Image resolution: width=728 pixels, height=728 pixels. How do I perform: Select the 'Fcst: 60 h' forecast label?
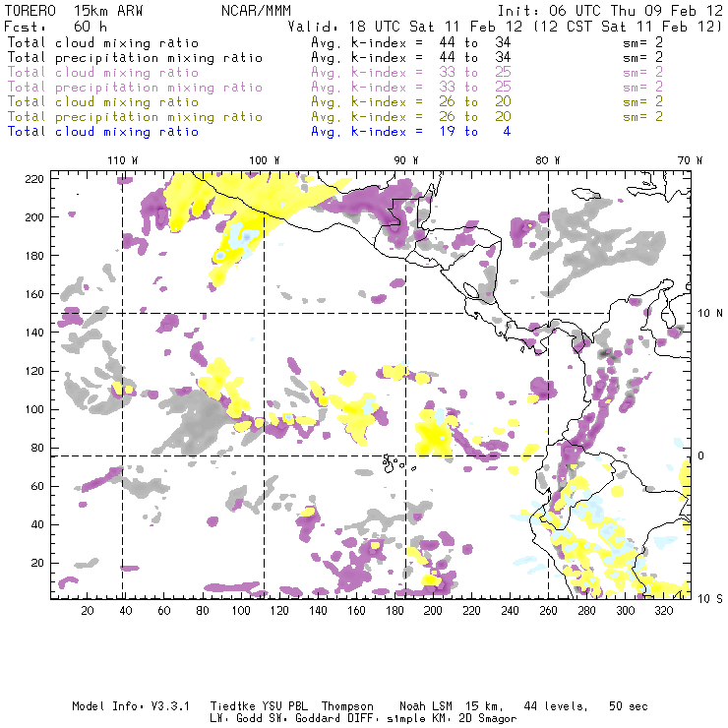coord(55,27)
